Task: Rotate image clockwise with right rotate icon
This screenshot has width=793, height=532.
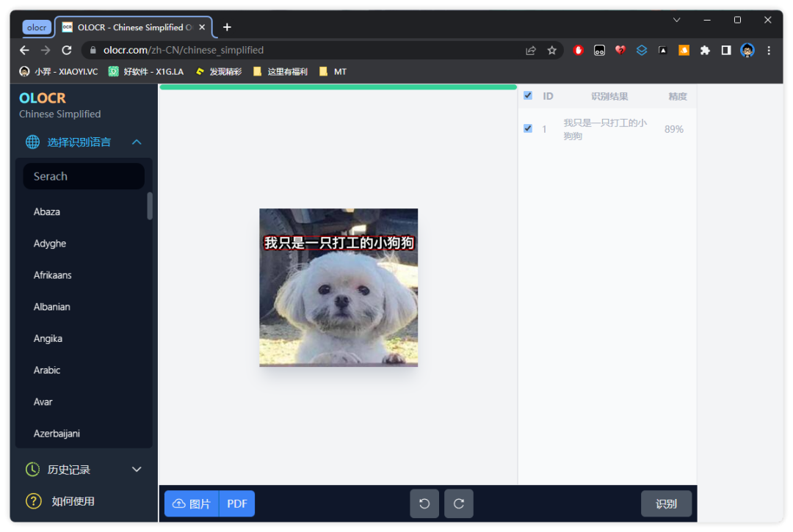Action: pos(459,503)
